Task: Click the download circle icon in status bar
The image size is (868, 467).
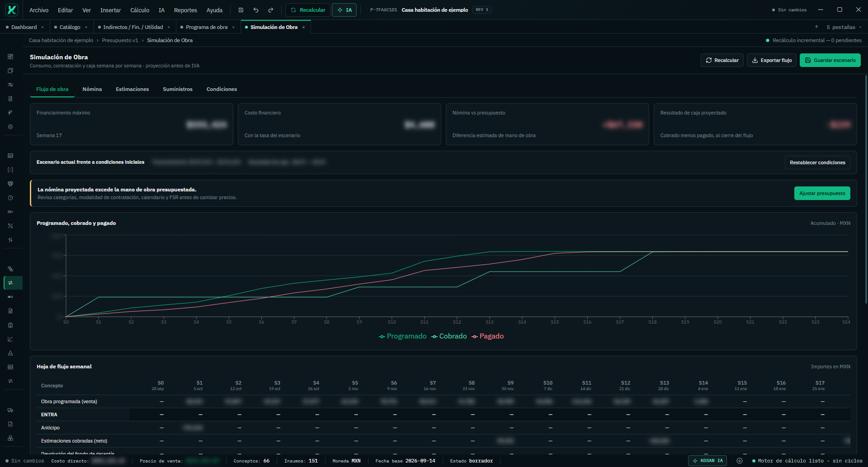Action: (740, 461)
